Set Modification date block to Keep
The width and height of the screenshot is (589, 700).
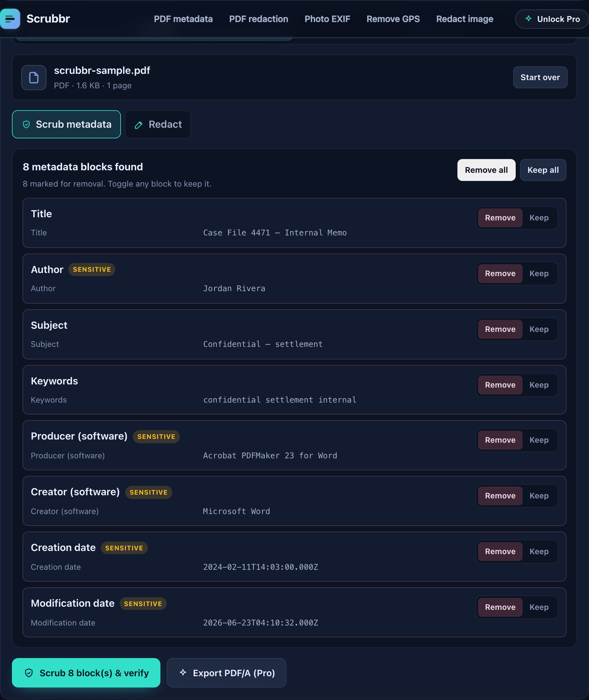pyautogui.click(x=539, y=607)
